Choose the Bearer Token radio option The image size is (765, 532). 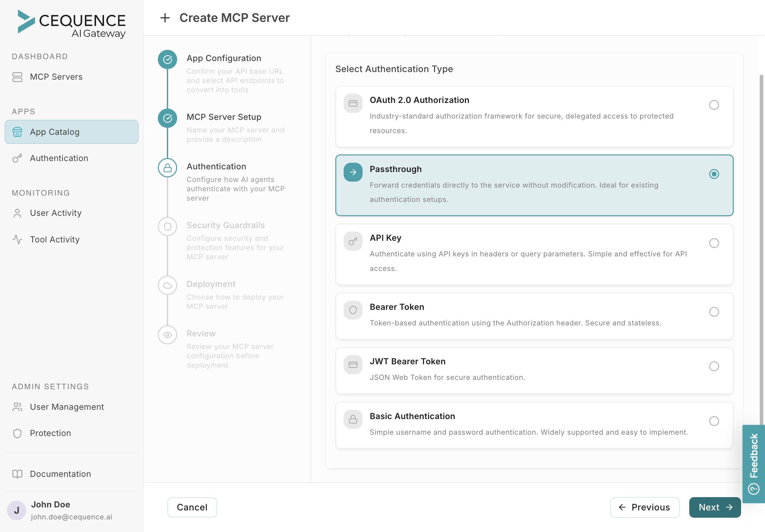714,312
